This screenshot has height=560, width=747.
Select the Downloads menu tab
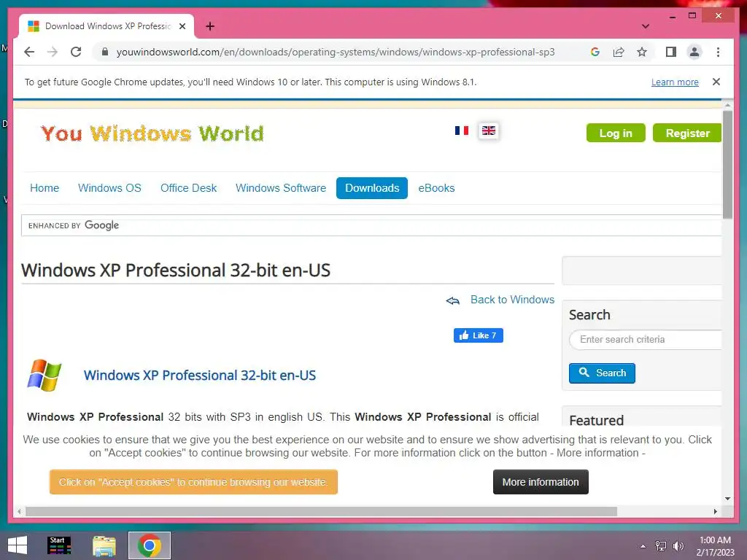[372, 188]
